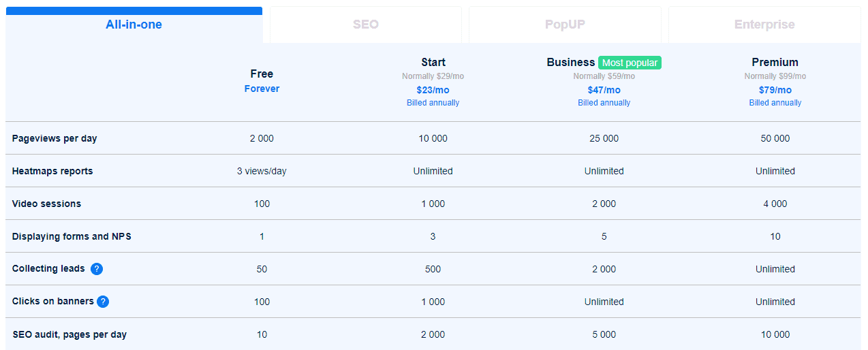This screenshot has height=350, width=868.
Task: Switch to the All-in-one tab
Action: [134, 25]
